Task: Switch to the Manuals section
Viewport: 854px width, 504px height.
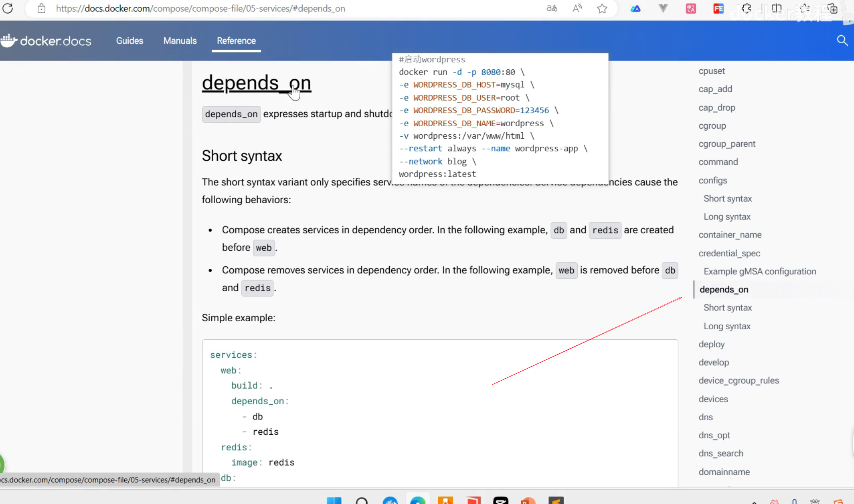Action: [x=180, y=40]
